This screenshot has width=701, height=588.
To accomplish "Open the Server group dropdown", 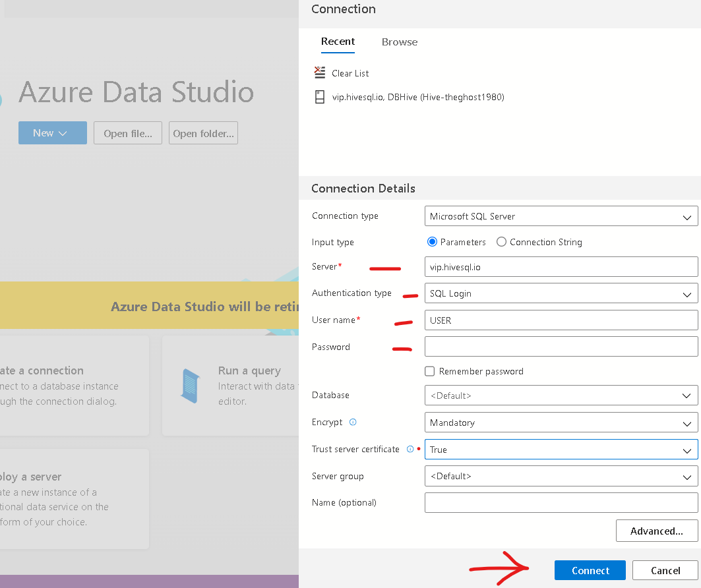I will click(x=561, y=477).
